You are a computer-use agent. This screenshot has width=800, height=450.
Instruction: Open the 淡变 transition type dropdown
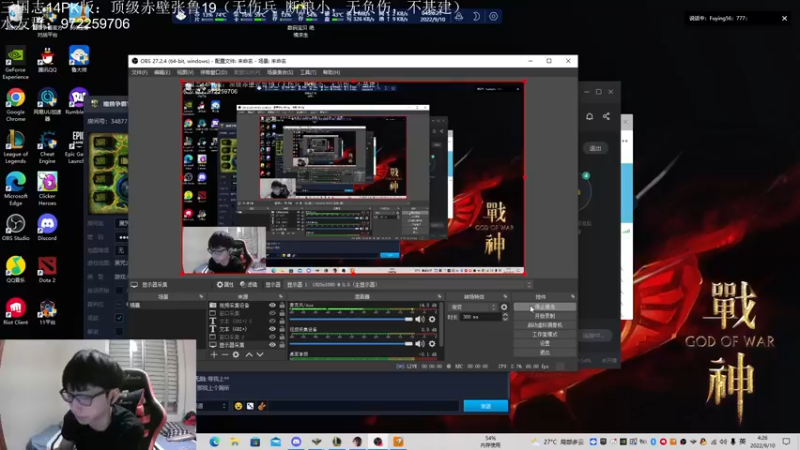472,307
